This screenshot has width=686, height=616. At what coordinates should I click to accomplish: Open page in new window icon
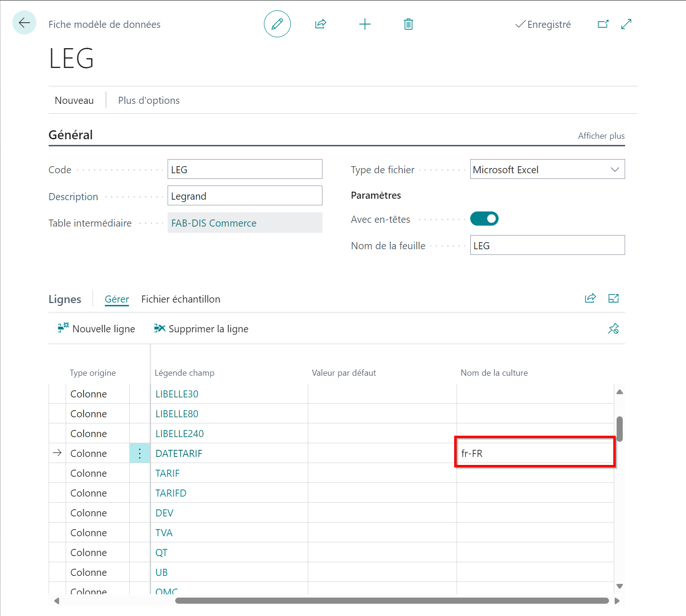[603, 24]
